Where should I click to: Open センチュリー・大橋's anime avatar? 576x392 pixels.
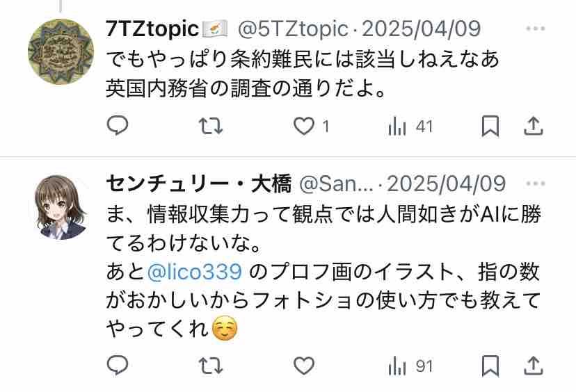click(x=61, y=207)
